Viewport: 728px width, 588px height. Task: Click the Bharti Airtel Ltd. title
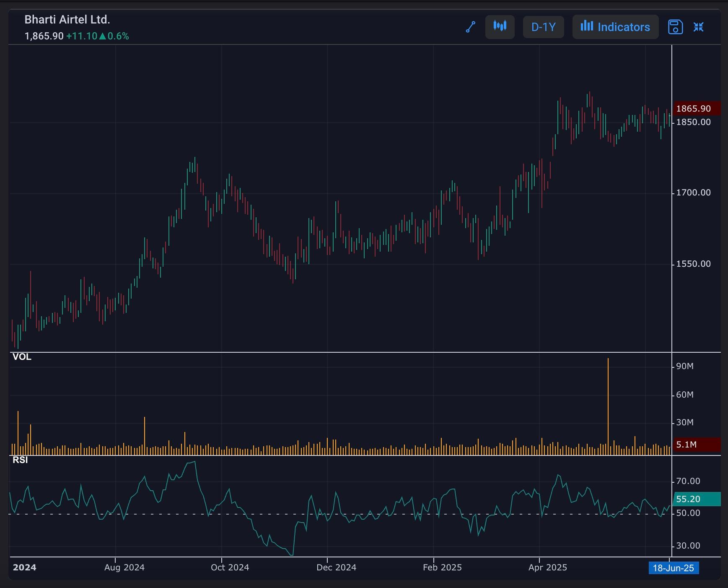click(67, 20)
